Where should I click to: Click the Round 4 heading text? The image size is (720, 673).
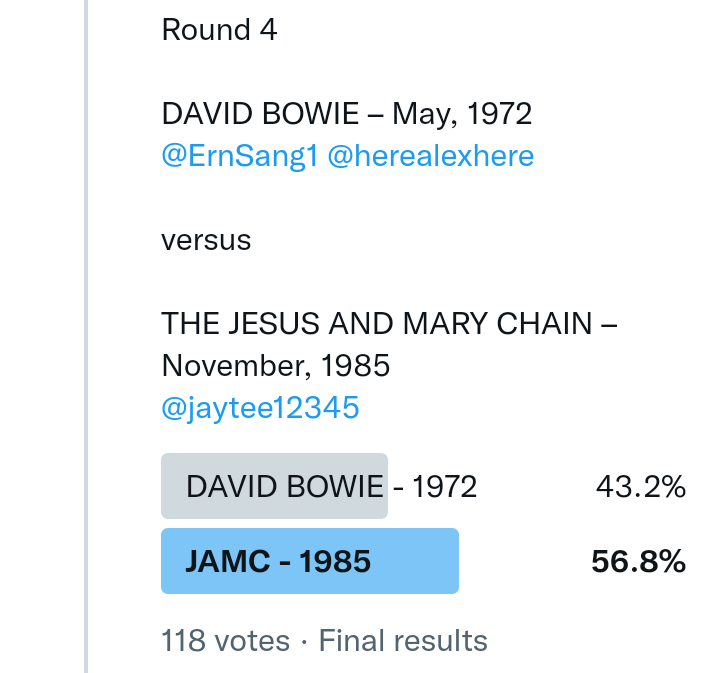click(x=219, y=30)
